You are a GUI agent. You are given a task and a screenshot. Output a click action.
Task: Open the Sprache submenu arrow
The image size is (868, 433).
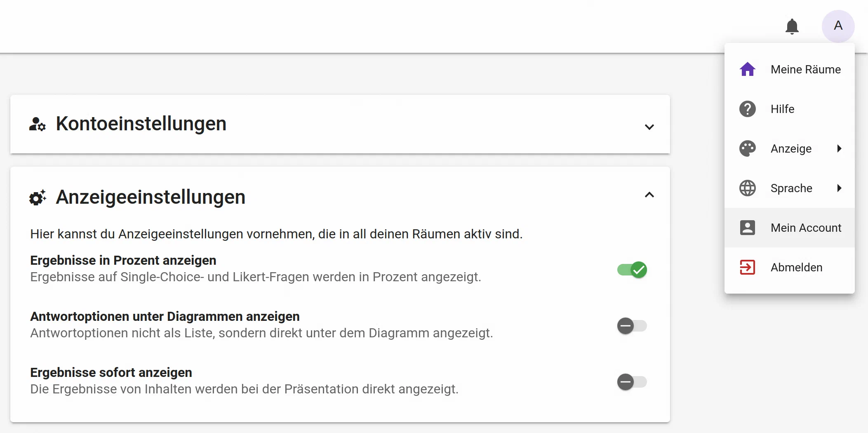click(839, 188)
